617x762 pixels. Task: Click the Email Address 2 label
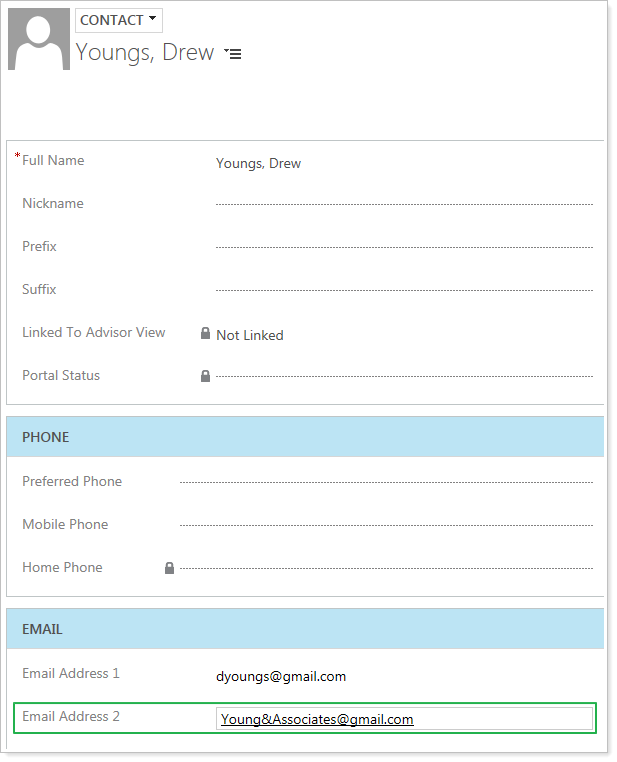[x=70, y=716]
